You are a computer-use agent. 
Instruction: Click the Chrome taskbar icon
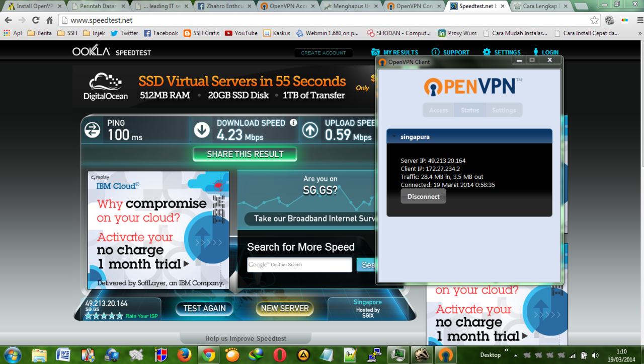(208, 355)
